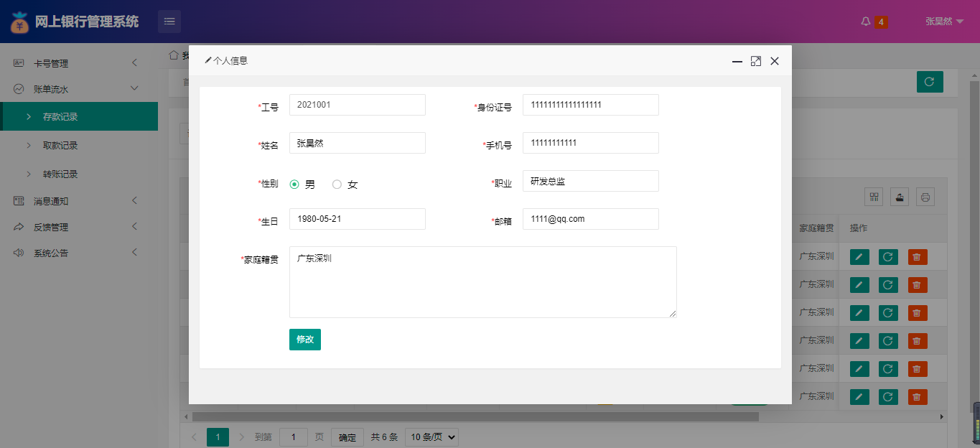The width and height of the screenshot is (980, 448).
Task: Open 取款记录 in the sidebar
Action: tap(60, 145)
